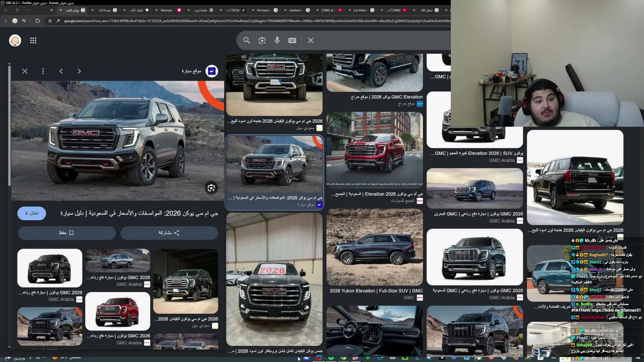Open the Google account avatar
Image resolution: width=644 pixels, height=362 pixels.
(15, 40)
